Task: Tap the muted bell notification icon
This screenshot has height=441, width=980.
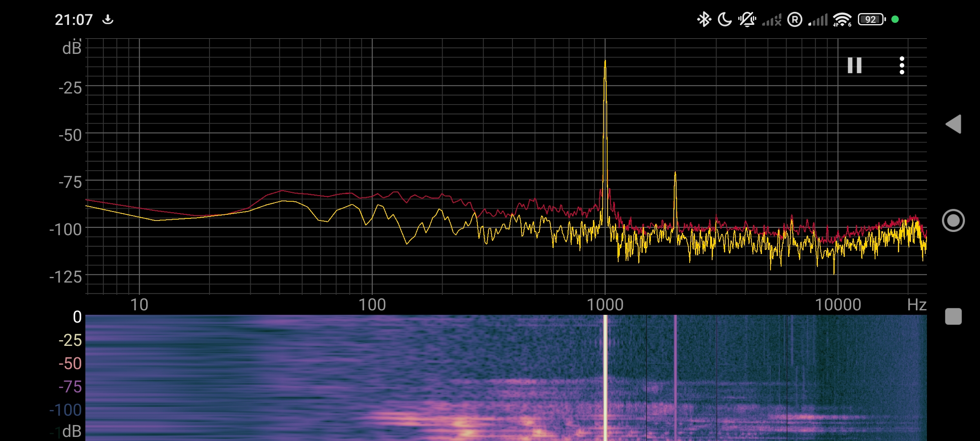Action: [x=747, y=19]
